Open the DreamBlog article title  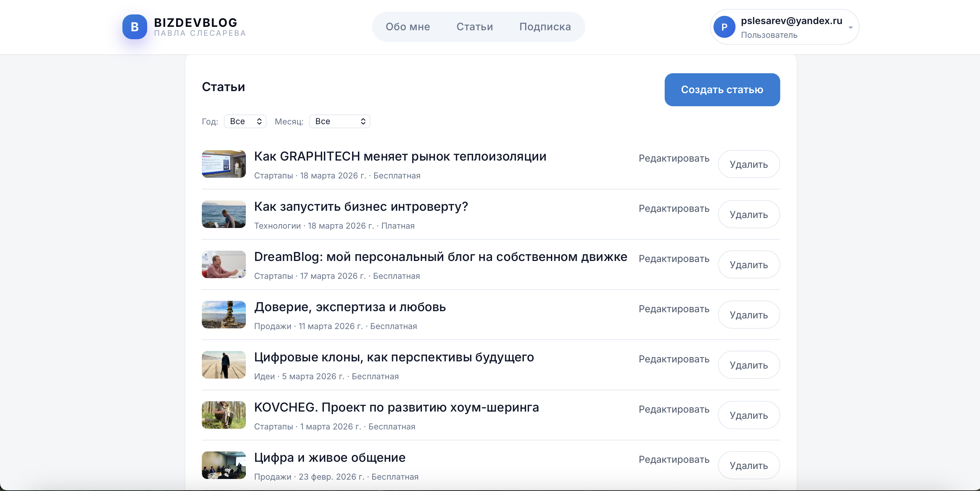click(440, 257)
